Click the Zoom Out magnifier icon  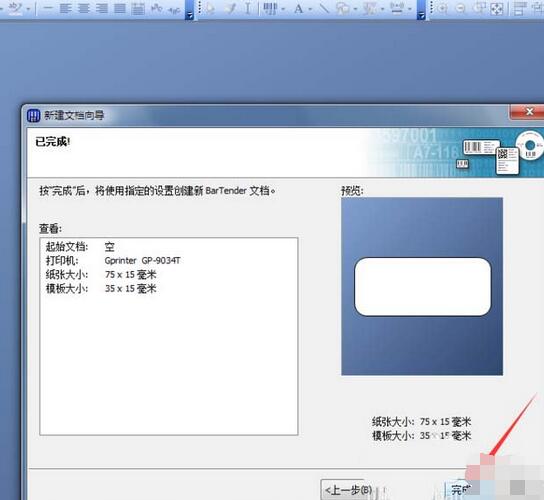[460, 8]
